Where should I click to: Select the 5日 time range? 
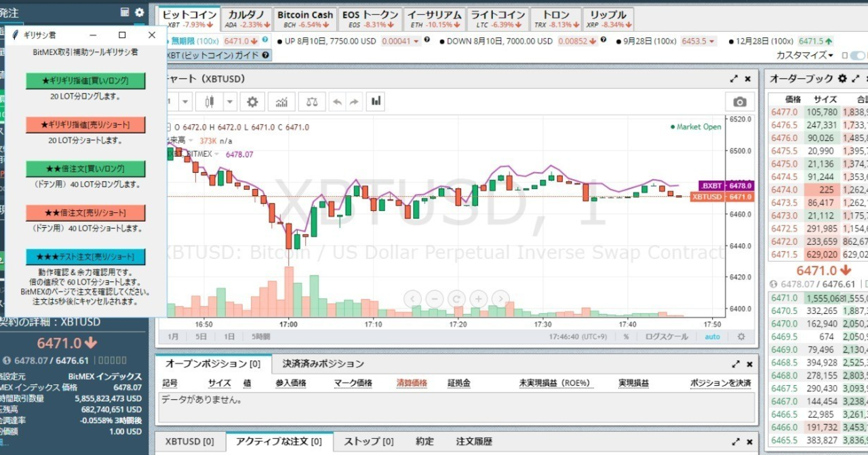click(x=201, y=336)
